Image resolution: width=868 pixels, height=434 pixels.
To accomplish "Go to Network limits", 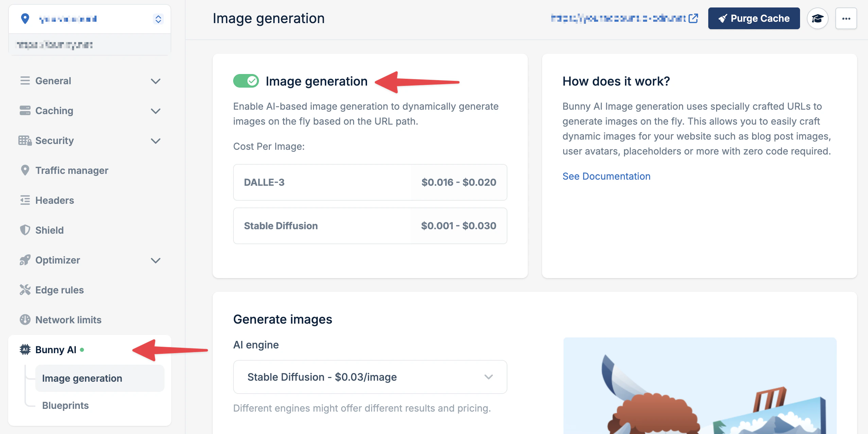I will point(90,320).
